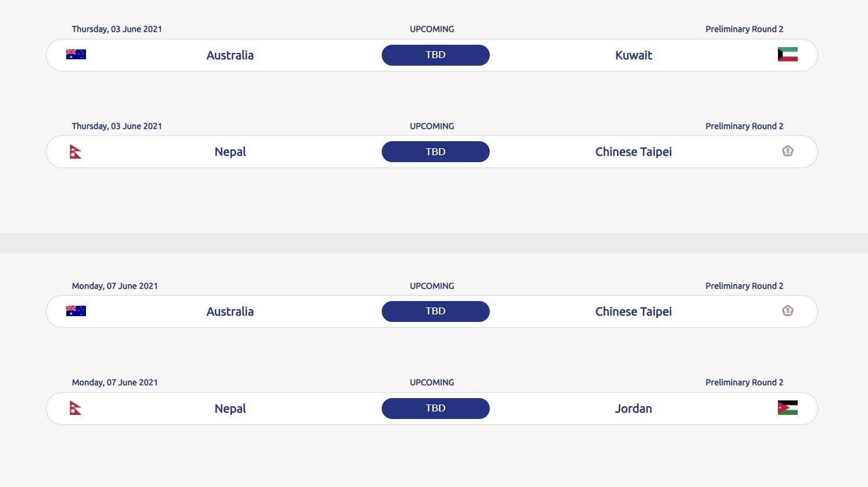Open the TBD button for Australia vs Kuwait
The image size is (868, 487).
[436, 55]
